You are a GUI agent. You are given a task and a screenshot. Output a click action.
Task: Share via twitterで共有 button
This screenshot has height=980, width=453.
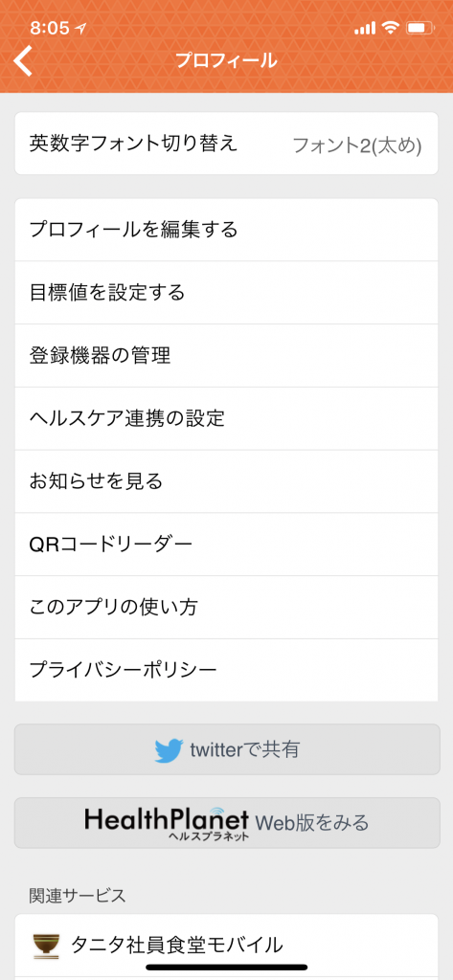click(226, 749)
